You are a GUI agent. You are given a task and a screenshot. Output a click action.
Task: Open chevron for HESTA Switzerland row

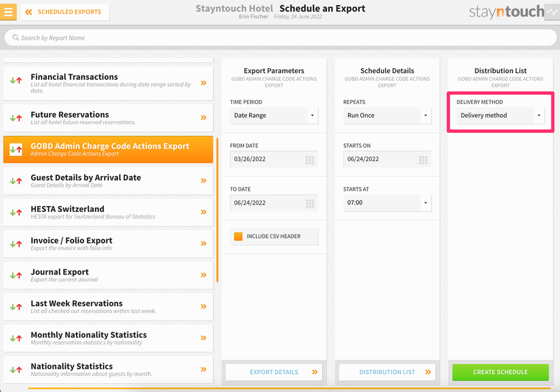[x=203, y=212]
